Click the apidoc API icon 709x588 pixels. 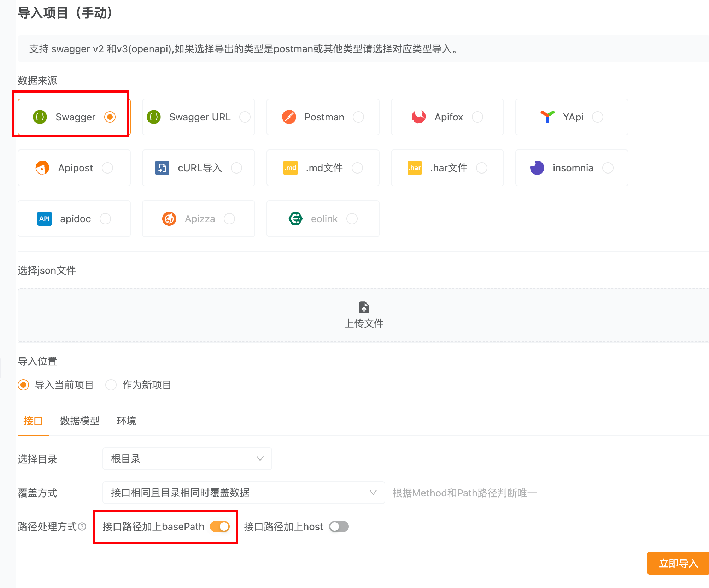[45, 219]
